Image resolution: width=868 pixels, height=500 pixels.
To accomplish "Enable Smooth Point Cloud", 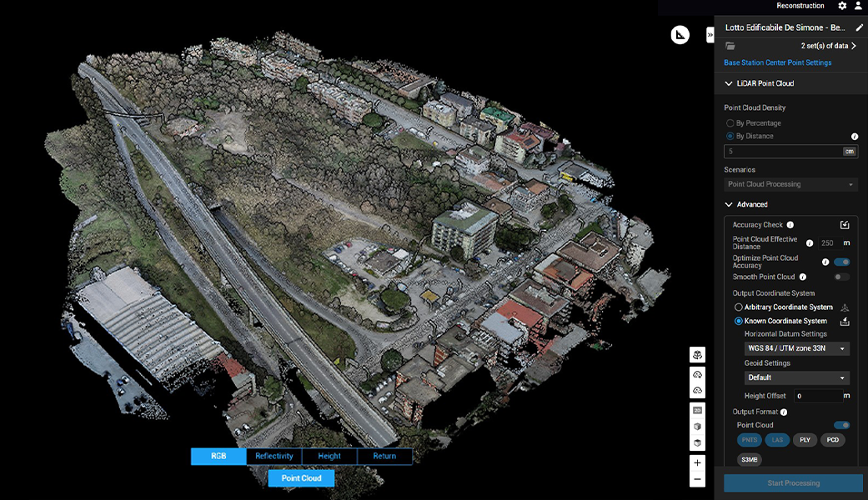I will coord(840,276).
